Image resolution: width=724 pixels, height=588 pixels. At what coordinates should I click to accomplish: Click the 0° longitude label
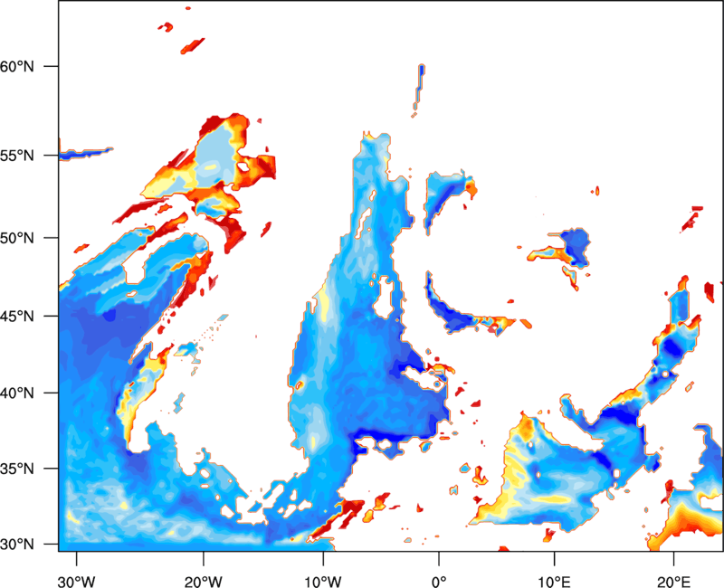coord(439,582)
